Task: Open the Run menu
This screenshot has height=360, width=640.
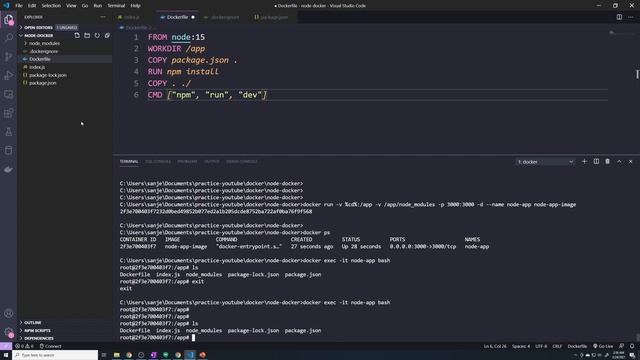Action: [x=98, y=6]
